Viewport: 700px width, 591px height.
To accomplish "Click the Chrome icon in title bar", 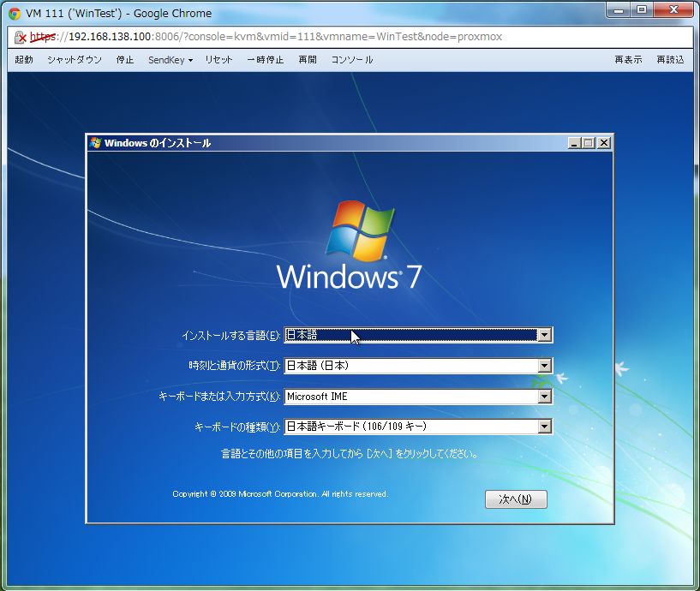I will tap(15, 14).
